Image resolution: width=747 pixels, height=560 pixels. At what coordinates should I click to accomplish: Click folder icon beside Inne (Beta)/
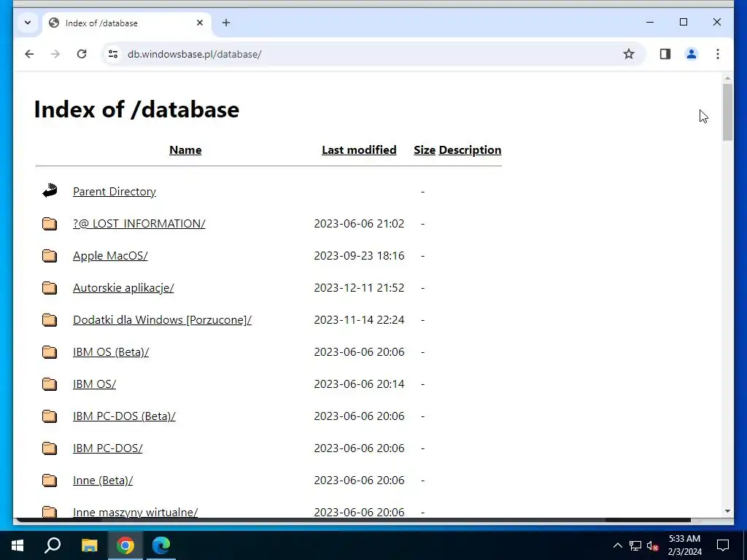(50, 481)
